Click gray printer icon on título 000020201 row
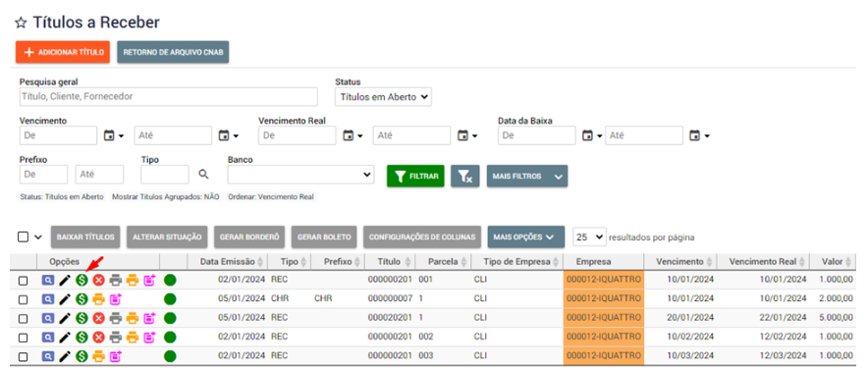The width and height of the screenshot is (868, 368). coord(115,318)
